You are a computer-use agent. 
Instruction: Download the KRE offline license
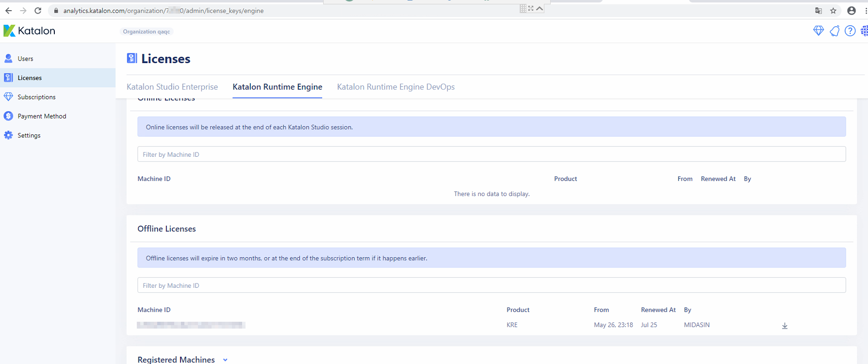pos(785,326)
